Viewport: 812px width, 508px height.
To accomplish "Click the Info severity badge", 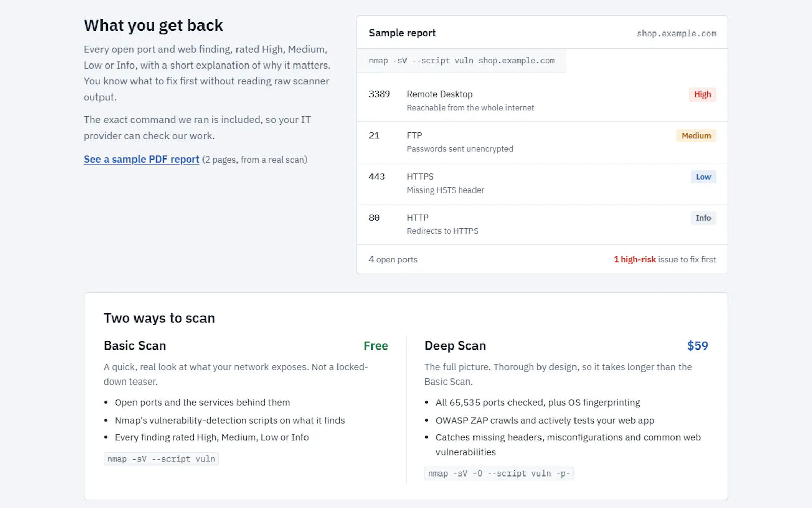I will click(x=703, y=218).
